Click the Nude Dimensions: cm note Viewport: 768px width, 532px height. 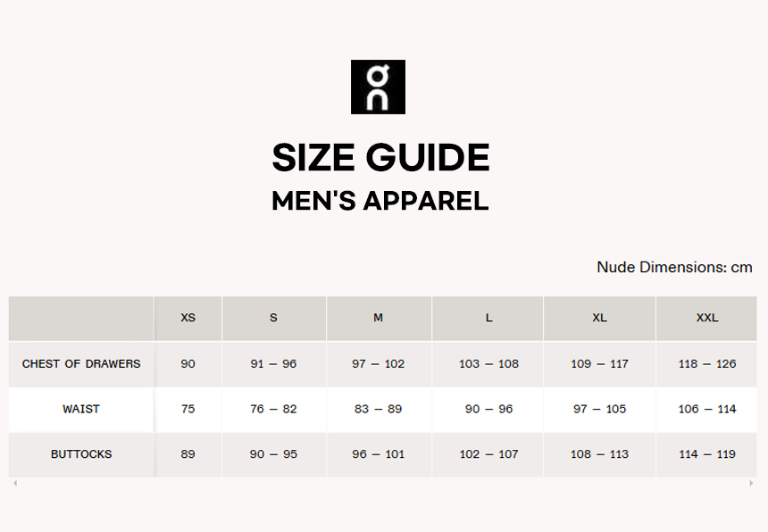point(674,267)
